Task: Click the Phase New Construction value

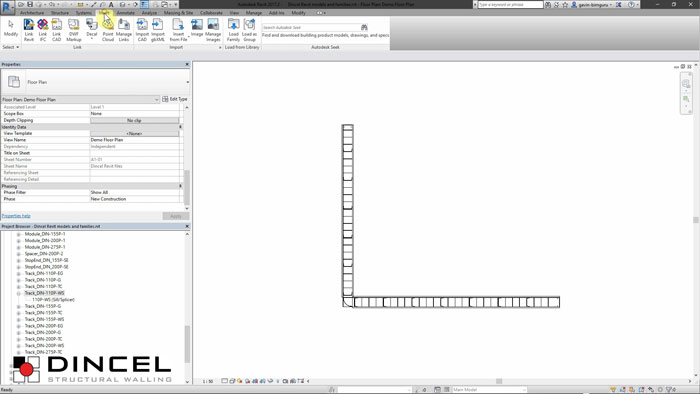Action: (134, 199)
